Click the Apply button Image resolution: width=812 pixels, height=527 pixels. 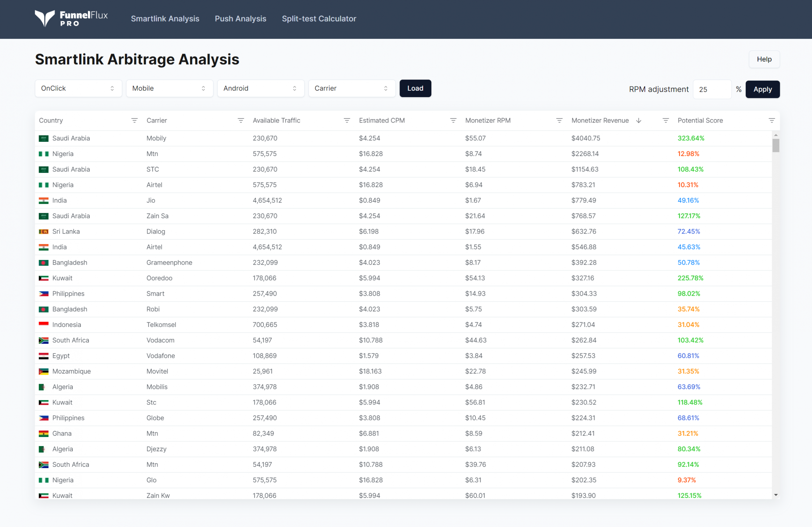point(763,89)
